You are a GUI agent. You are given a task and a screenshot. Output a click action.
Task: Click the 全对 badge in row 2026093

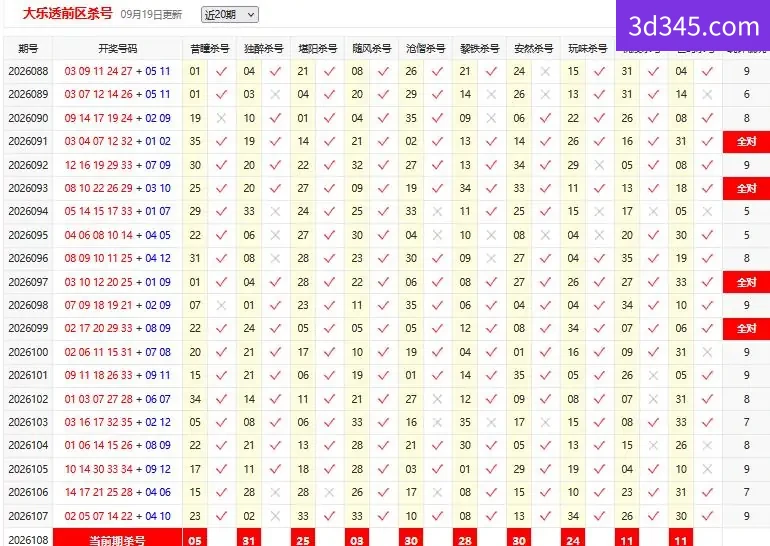point(746,188)
